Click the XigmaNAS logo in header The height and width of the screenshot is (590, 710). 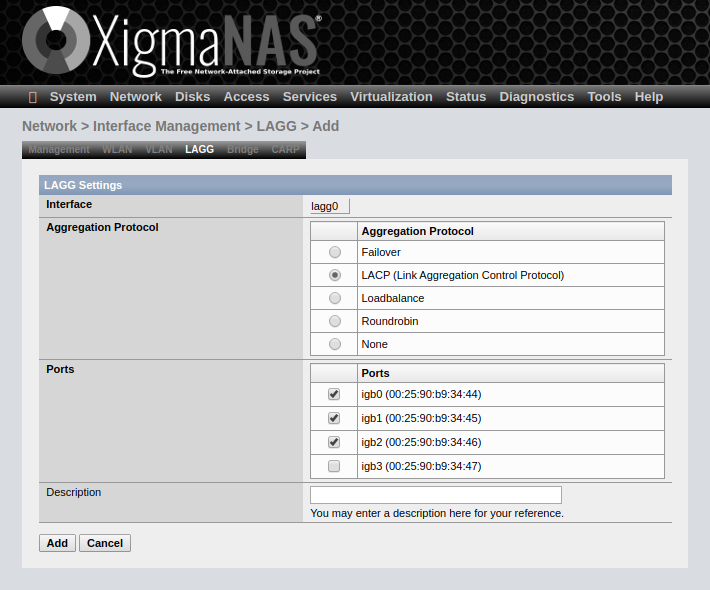coord(170,43)
